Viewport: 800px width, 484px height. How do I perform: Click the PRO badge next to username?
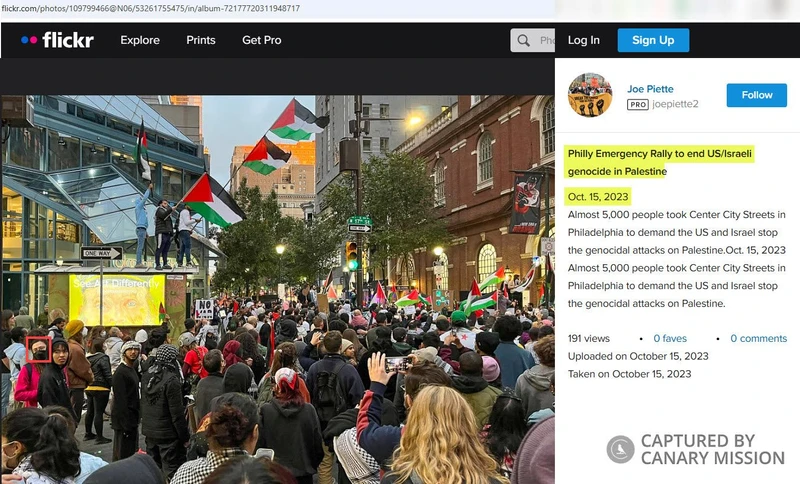pyautogui.click(x=637, y=104)
